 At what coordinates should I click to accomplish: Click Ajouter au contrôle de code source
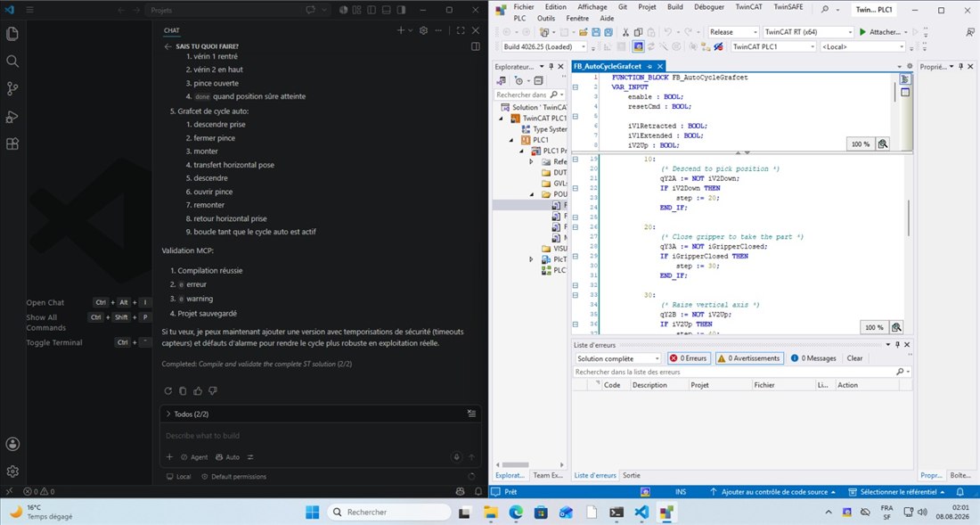[x=772, y=492]
